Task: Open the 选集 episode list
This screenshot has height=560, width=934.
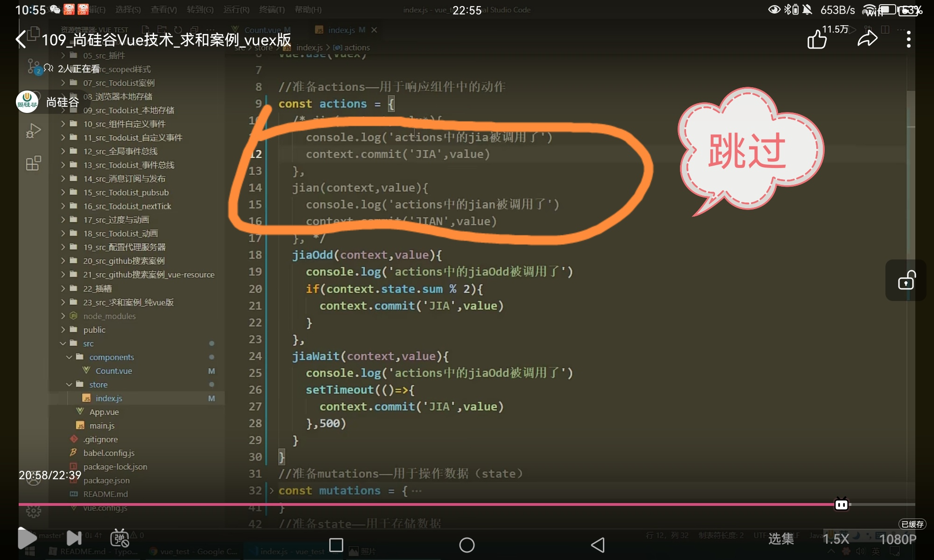Action: click(781, 539)
